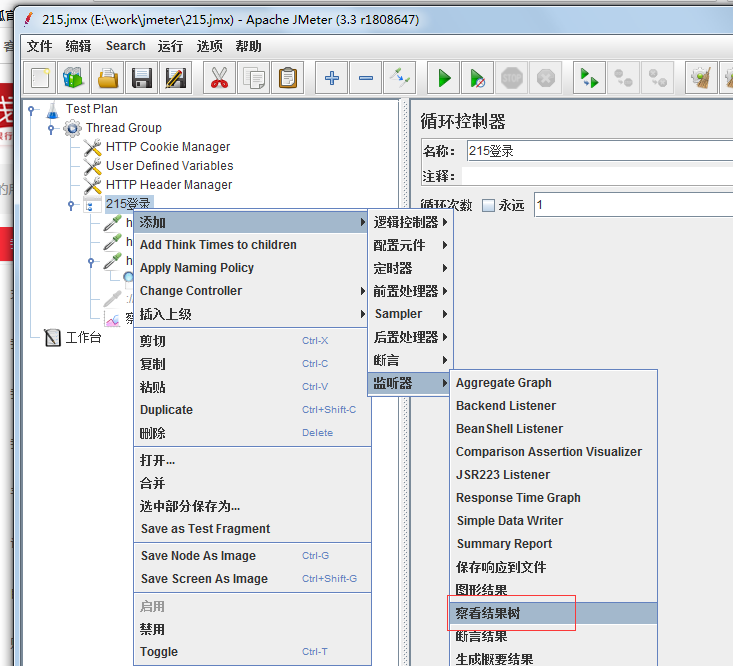Click the Save As pencil-floppy icon
733x666 pixels.
pyautogui.click(x=176, y=78)
